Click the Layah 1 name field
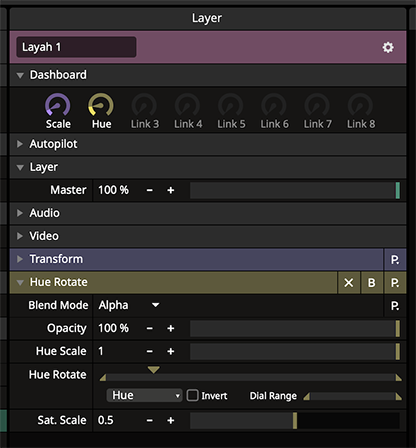 (76, 47)
